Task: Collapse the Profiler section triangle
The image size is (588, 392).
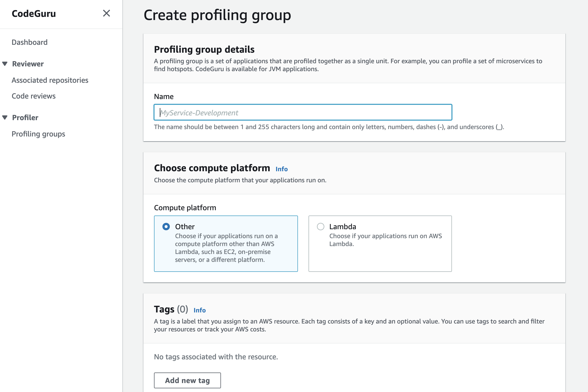Action: [x=5, y=117]
